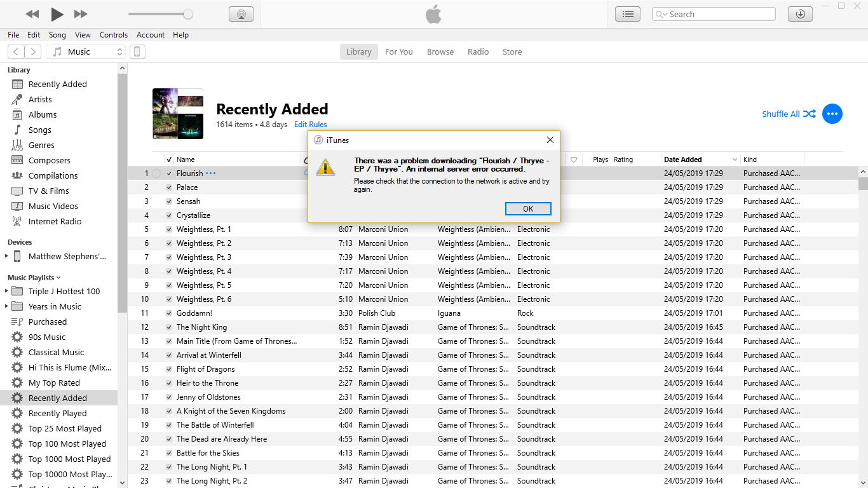Image resolution: width=868 pixels, height=488 pixels.
Task: Open the blue three-dot More options button
Action: click(x=832, y=114)
